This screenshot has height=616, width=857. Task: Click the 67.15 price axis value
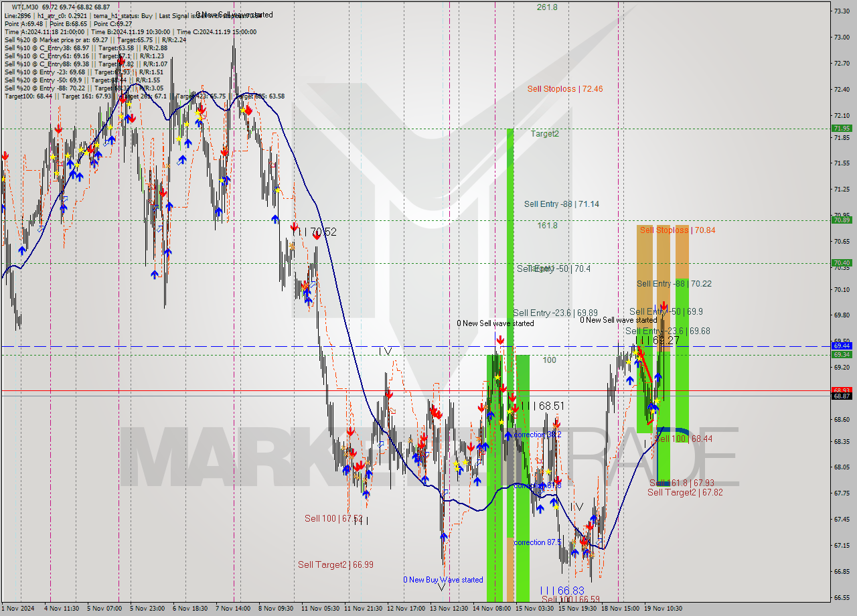pyautogui.click(x=842, y=546)
